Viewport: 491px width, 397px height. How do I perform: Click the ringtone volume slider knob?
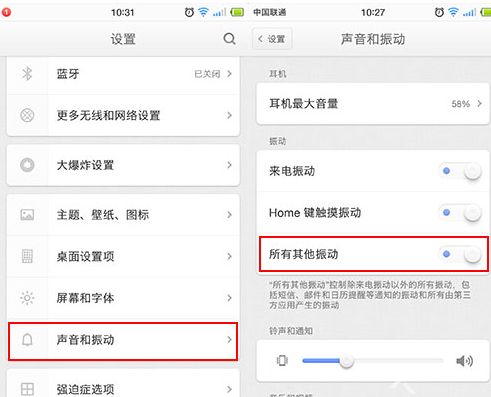pyautogui.click(x=347, y=361)
